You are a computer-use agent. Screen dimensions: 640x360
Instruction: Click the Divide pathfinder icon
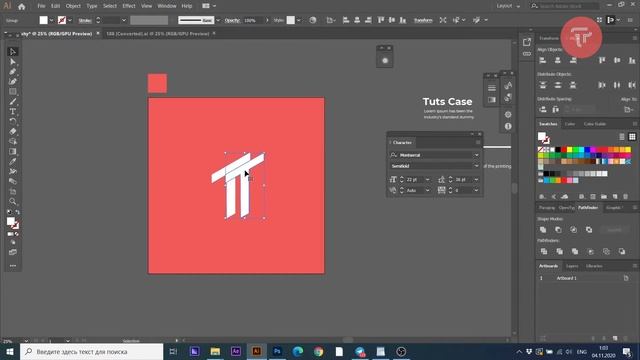pyautogui.click(x=544, y=251)
